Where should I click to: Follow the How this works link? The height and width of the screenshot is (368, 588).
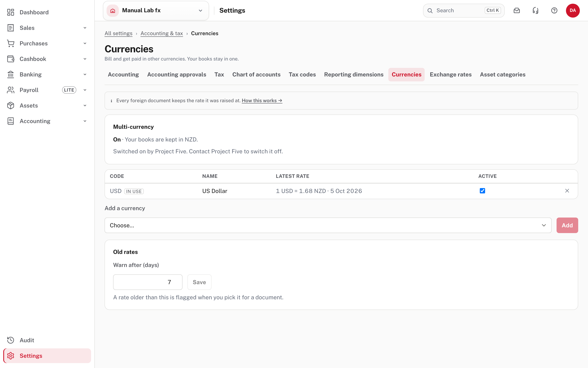[262, 101]
